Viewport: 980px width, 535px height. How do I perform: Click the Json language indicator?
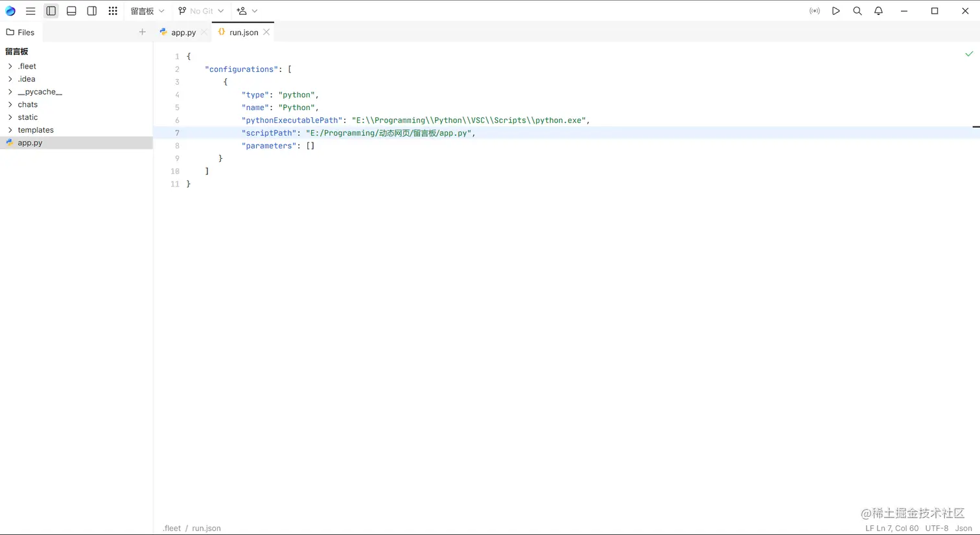[x=963, y=529]
